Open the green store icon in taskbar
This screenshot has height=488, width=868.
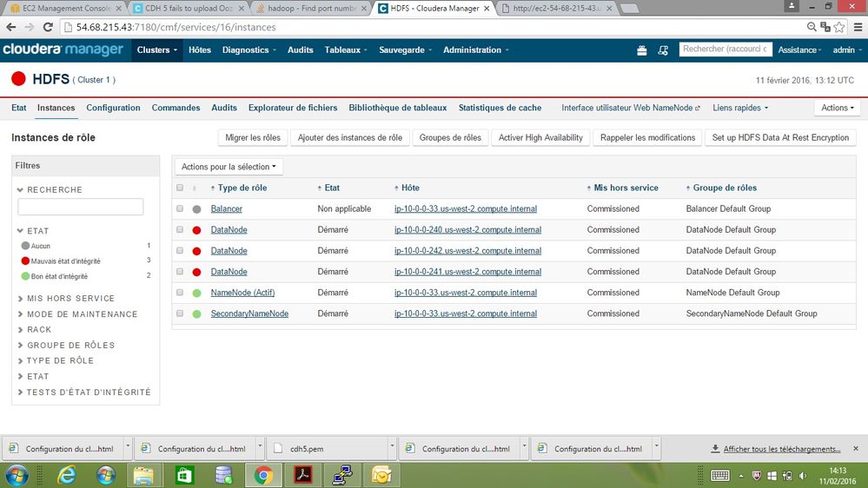[184, 475]
